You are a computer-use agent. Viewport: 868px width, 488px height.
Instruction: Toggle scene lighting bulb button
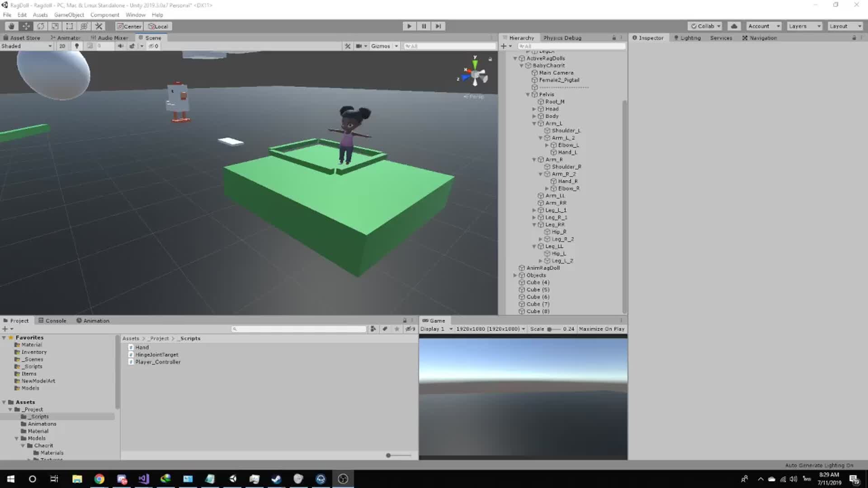click(77, 46)
